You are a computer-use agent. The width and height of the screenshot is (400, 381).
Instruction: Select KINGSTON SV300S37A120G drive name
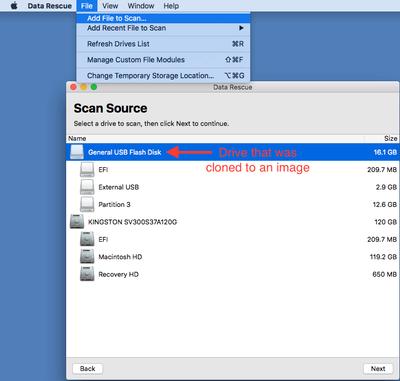point(132,222)
